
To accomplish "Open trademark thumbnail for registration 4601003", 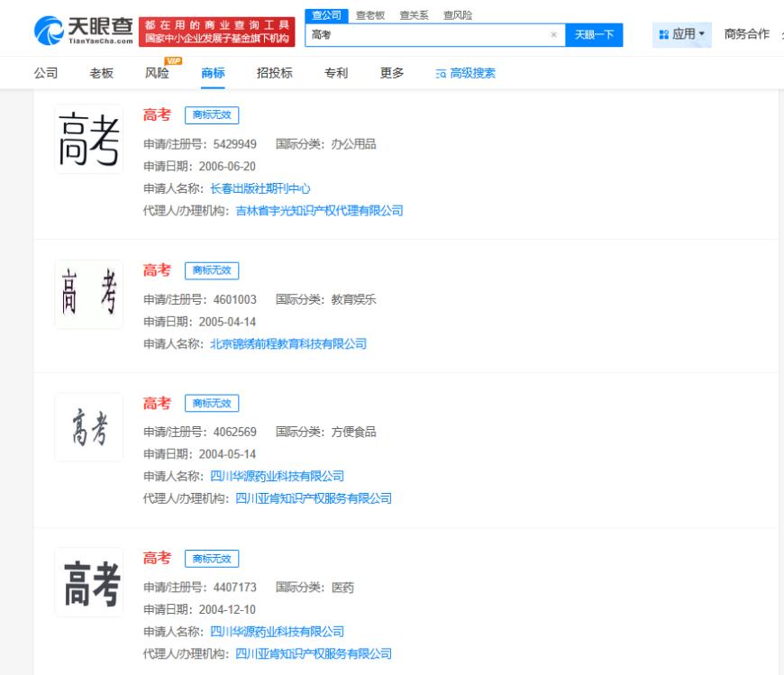I will point(89,294).
